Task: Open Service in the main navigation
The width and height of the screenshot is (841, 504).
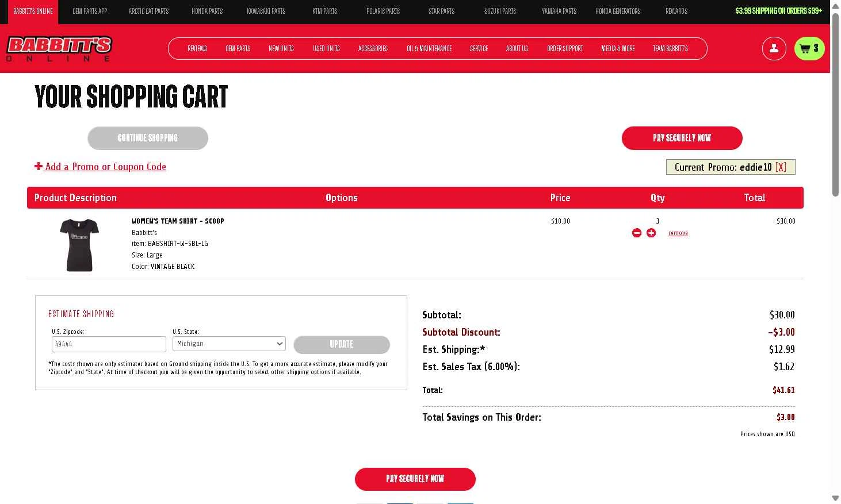Action: coord(479,48)
